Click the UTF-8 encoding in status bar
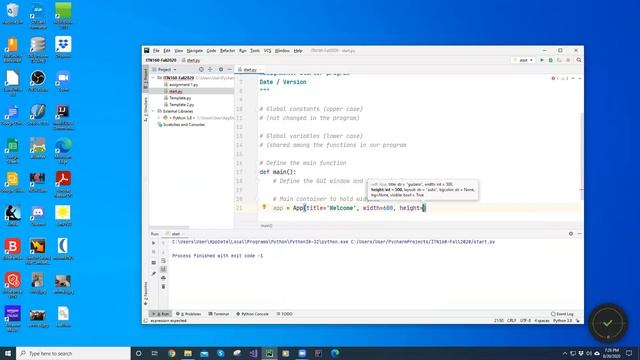This screenshot has width=640, height=360. pyautogui.click(x=525, y=321)
